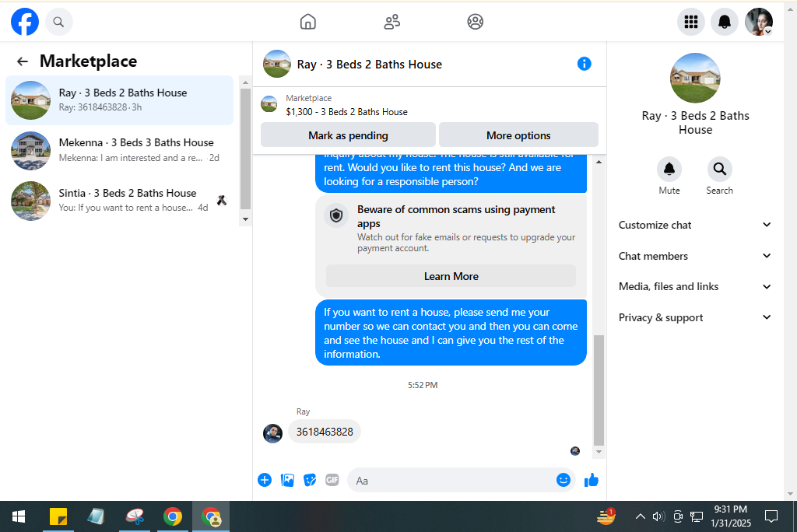797x532 pixels.
Task: Open the Ray 3 Beds 2 Baths conversation
Action: 119,100
